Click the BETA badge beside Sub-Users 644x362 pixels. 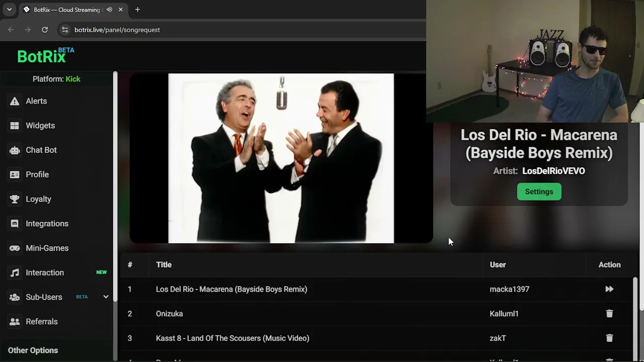[x=82, y=297]
